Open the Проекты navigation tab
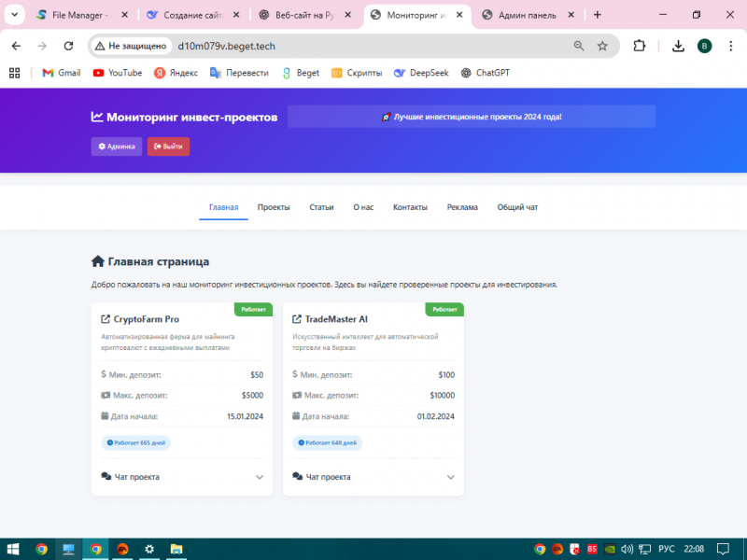The image size is (747, 560). (274, 207)
